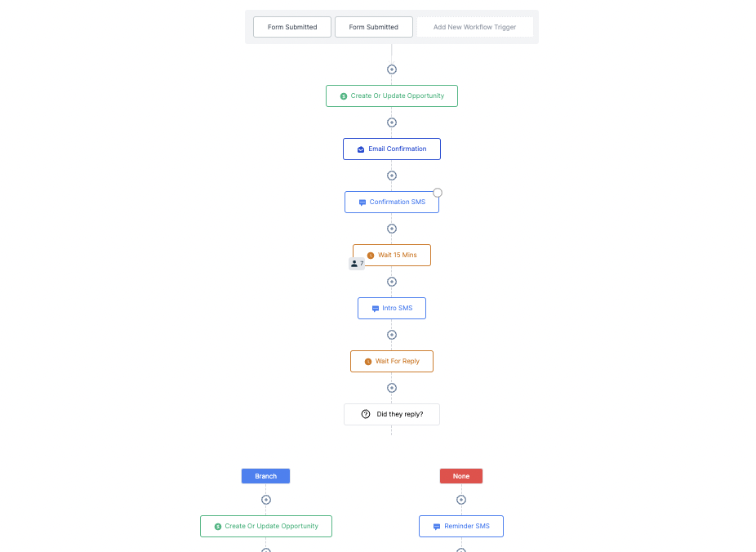Open the top Create Or Update Opportunity action

(x=392, y=96)
